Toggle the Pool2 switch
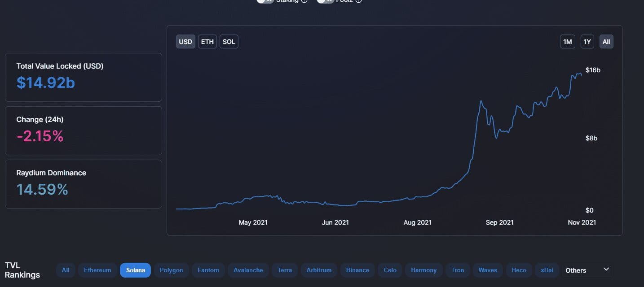The width and height of the screenshot is (644, 287). click(x=325, y=1)
